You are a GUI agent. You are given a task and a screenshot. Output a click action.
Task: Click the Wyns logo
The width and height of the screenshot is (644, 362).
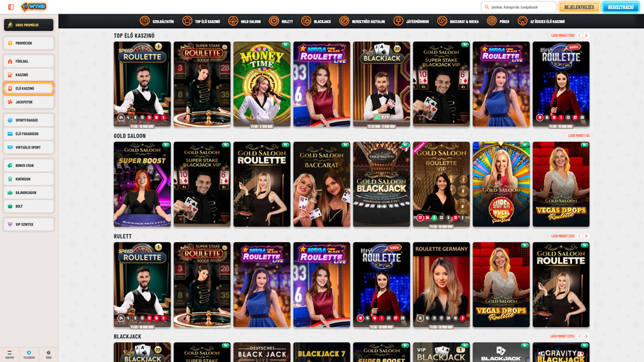click(x=34, y=7)
